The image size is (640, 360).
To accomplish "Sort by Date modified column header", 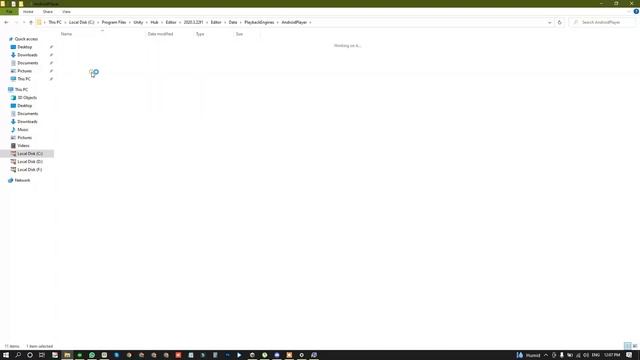I will point(160,34).
